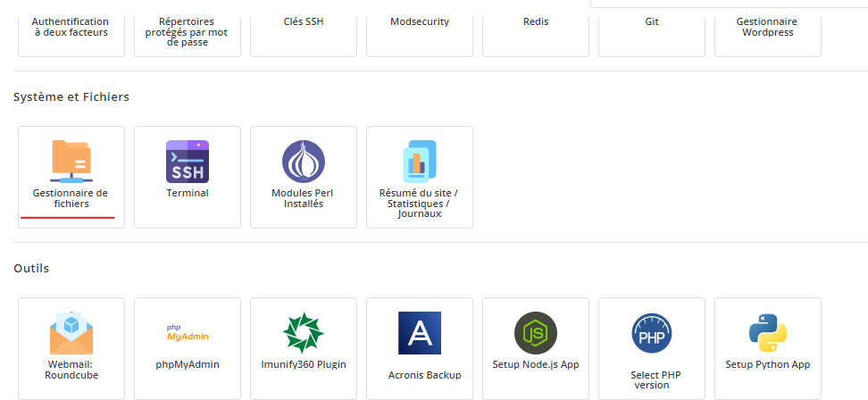Open Gestionnaire Wordpress
868x400 pixels.
(767, 27)
